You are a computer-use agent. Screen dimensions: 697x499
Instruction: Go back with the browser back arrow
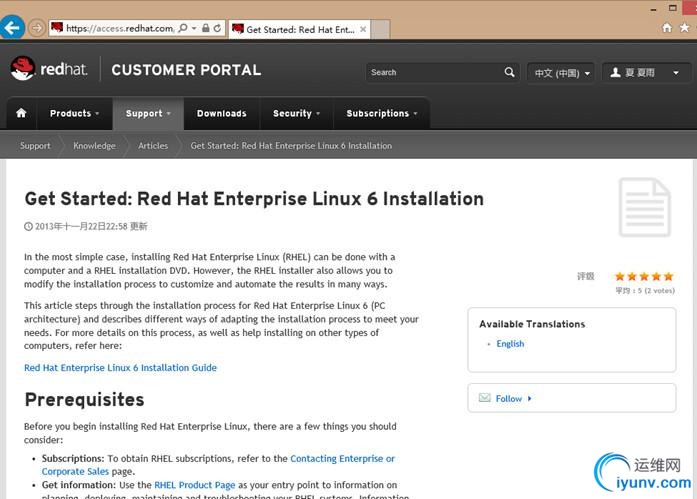[12, 28]
